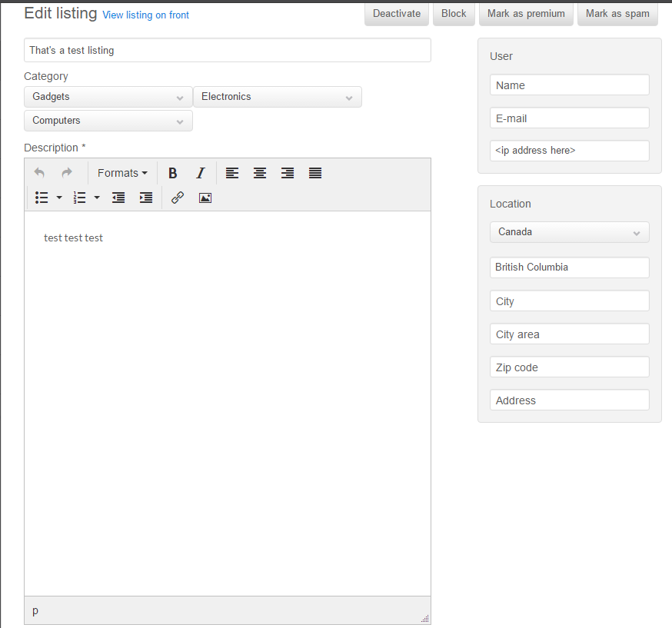Open View listing on front link
This screenshot has width=672, height=628.
click(x=146, y=15)
